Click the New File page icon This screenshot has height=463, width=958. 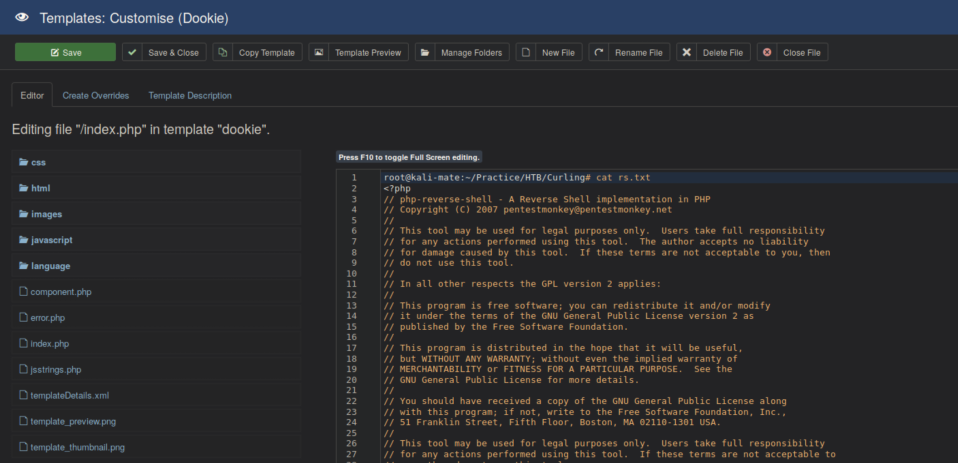point(526,52)
